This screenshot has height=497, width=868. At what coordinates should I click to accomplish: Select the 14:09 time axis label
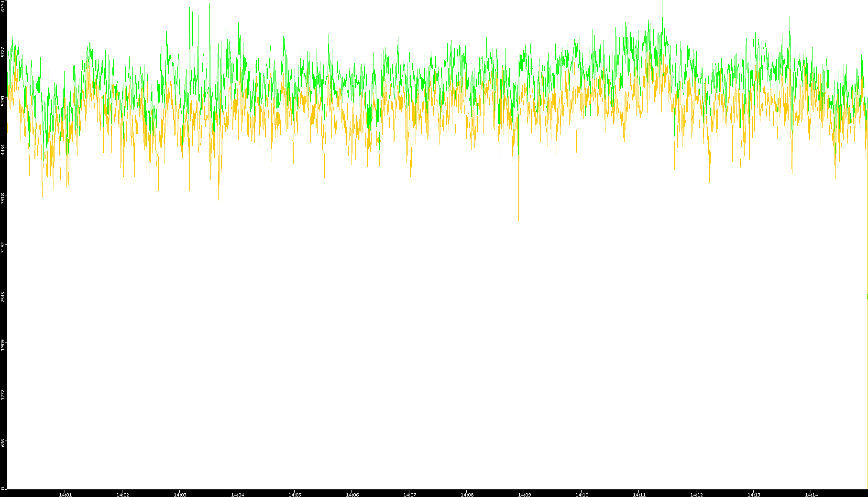[x=524, y=494]
